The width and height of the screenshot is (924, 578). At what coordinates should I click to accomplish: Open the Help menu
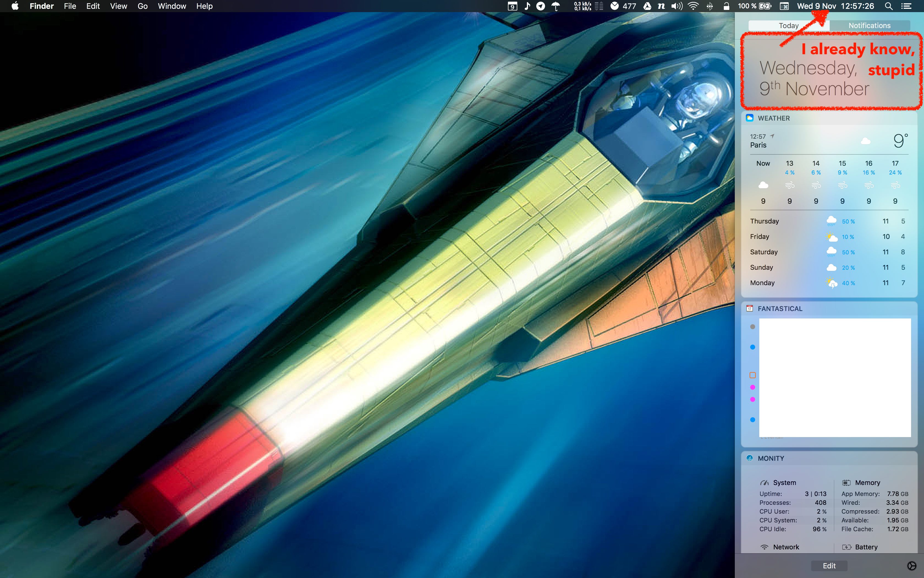point(204,6)
